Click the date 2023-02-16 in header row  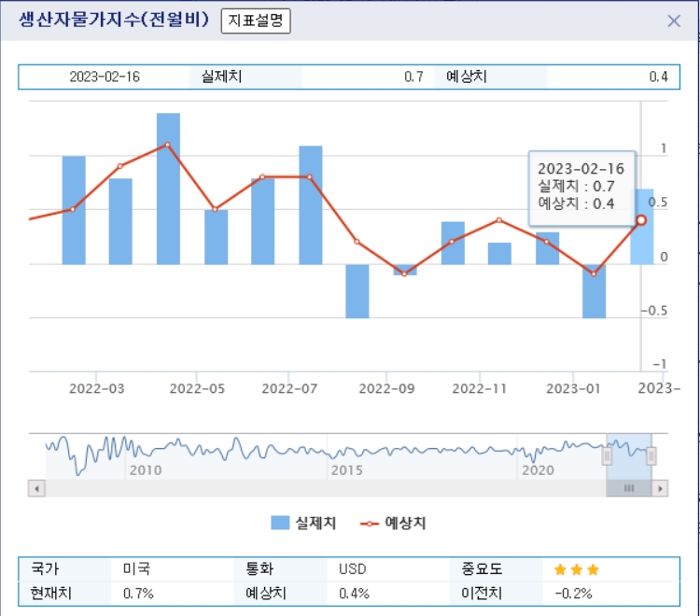[x=105, y=77]
